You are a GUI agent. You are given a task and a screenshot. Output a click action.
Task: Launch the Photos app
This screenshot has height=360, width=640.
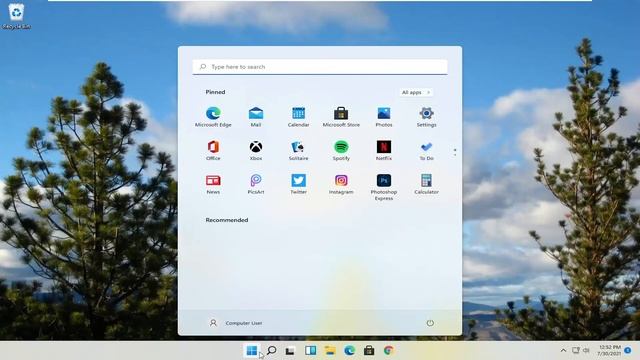pos(384,116)
